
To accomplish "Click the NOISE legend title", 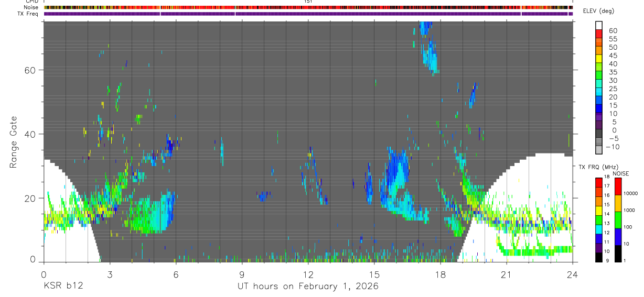I will coord(620,173).
